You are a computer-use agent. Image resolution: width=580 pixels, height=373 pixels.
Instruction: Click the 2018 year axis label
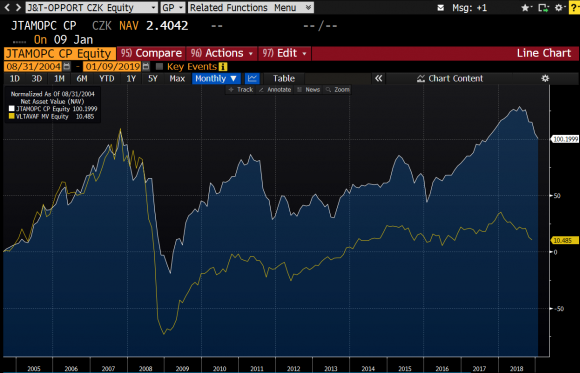516,369
